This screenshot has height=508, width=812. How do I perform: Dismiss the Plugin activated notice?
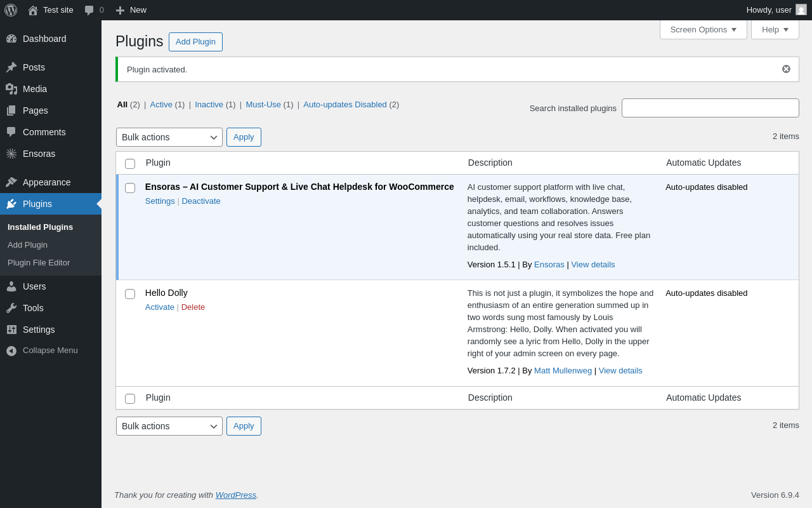point(786,69)
